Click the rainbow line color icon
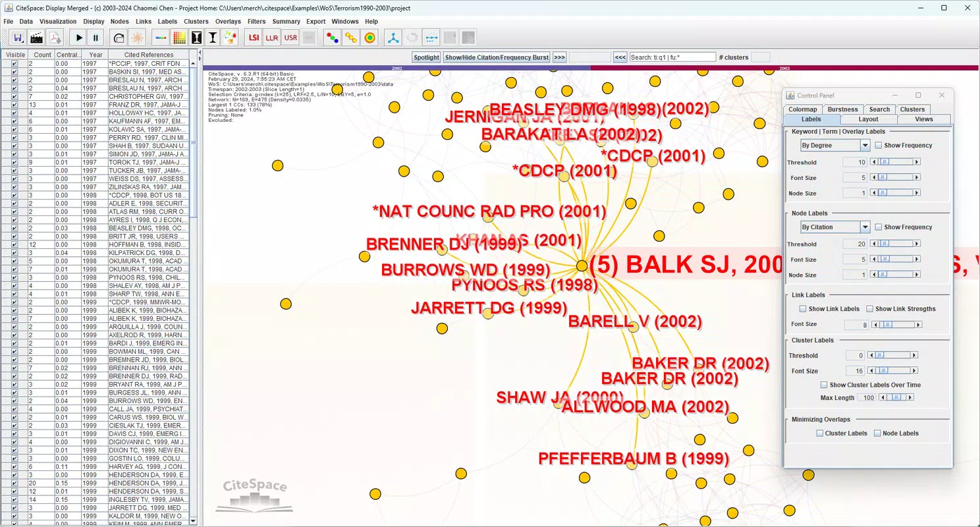The width and height of the screenshot is (980, 527). pyautogui.click(x=161, y=38)
